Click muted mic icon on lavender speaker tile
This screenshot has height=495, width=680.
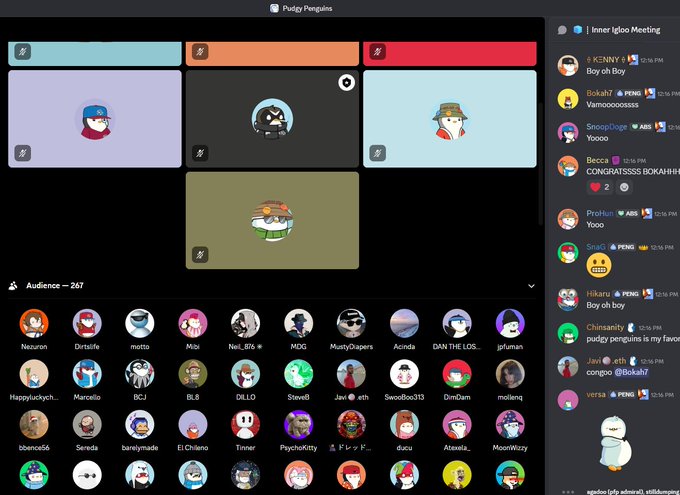[23, 153]
